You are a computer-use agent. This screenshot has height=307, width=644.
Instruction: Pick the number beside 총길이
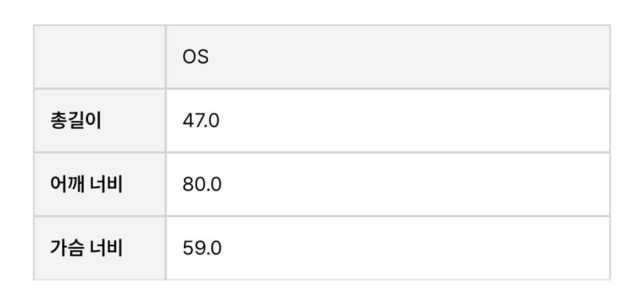(200, 121)
